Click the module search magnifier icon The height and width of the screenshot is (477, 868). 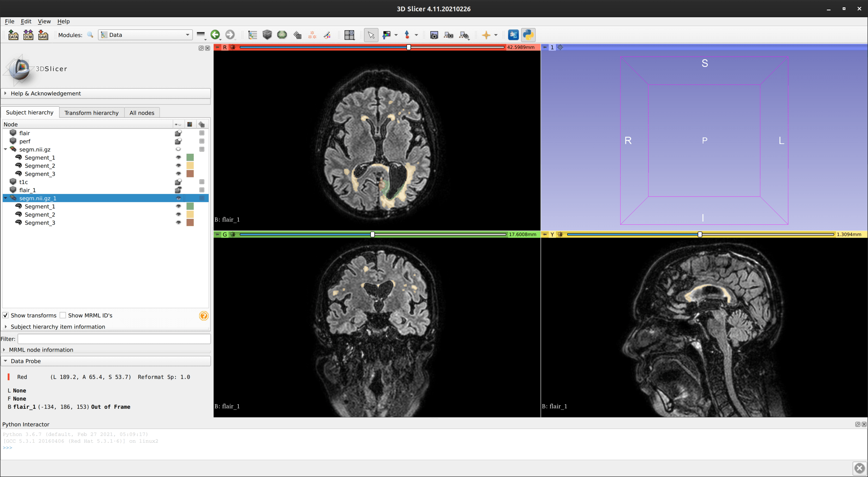[90, 35]
